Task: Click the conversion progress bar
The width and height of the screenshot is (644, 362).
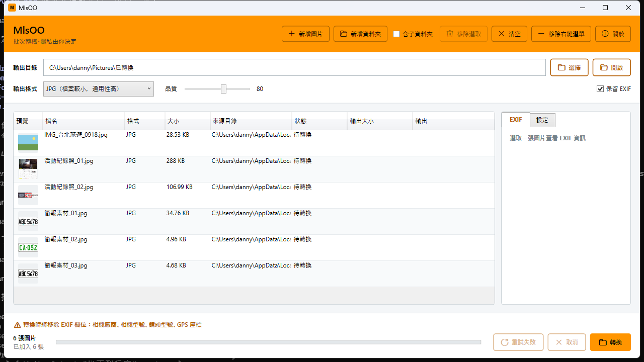Action: (268, 342)
